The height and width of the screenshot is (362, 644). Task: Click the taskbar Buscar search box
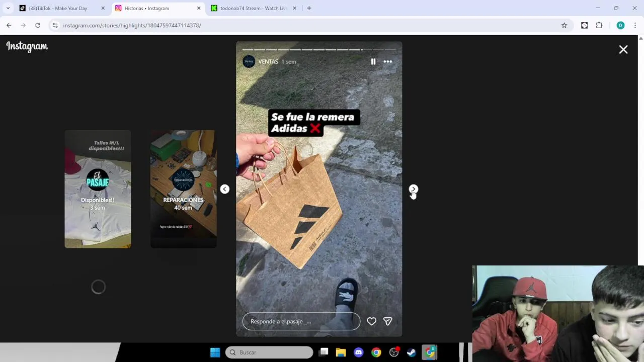coord(269,352)
